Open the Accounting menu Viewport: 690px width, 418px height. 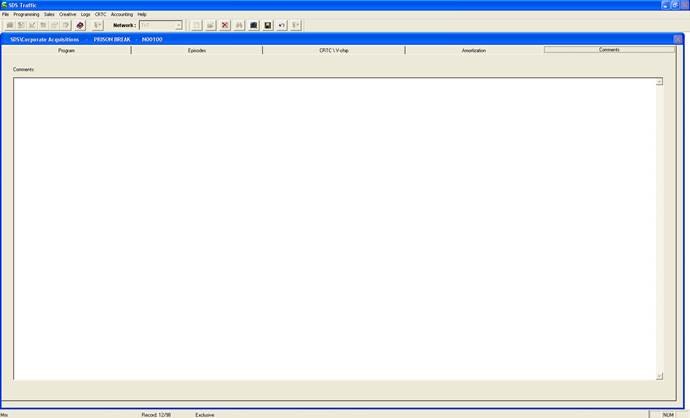tap(121, 14)
